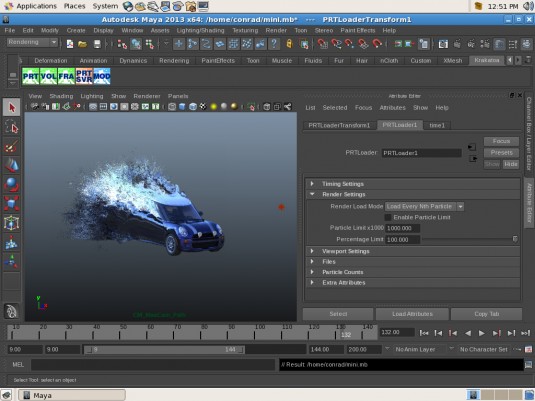Select the Show Manipulator tool
This screenshot has height=401, width=535.
[x=12, y=261]
